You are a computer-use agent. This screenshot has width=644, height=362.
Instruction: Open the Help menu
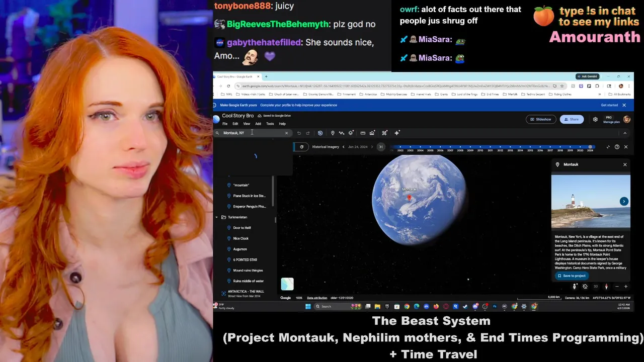282,124
